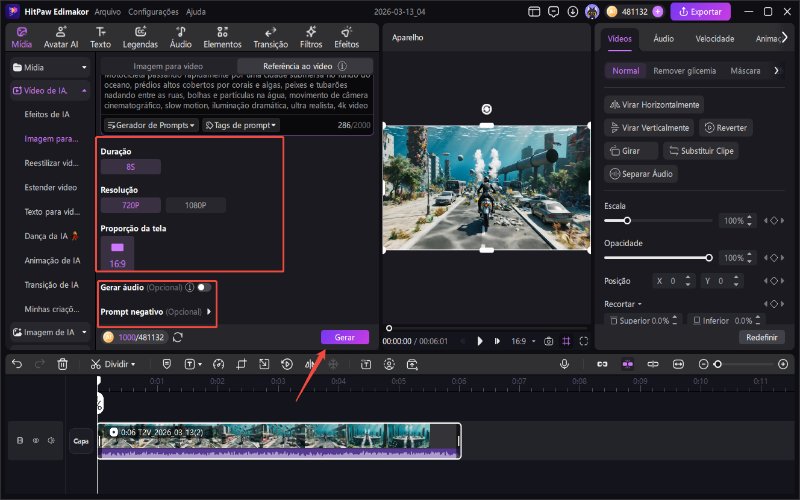Open the Gerador de Prompts dropdown
The width and height of the screenshot is (800, 500).
pos(150,125)
